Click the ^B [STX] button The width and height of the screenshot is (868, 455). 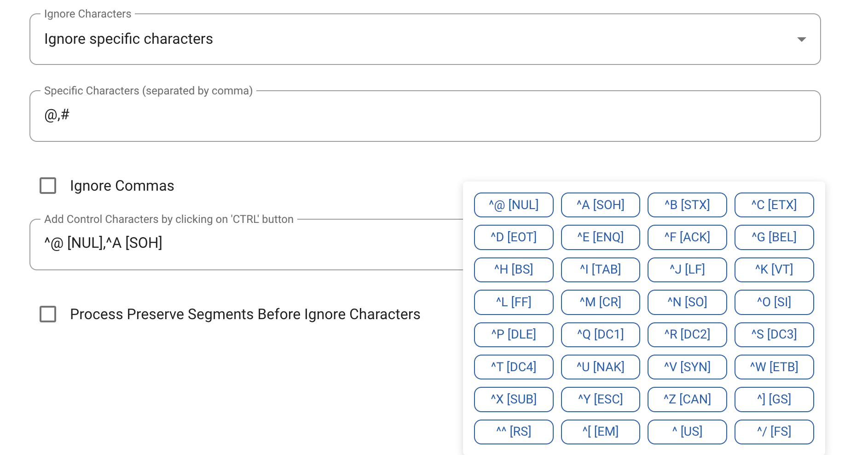[687, 204]
